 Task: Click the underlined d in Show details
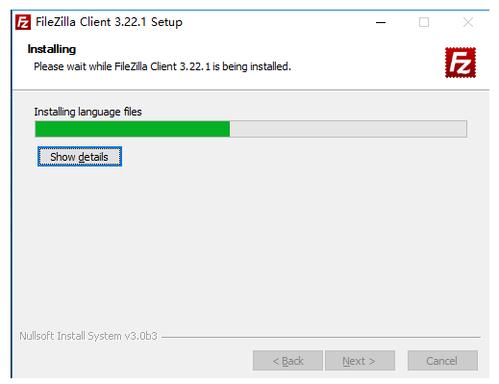[81, 157]
